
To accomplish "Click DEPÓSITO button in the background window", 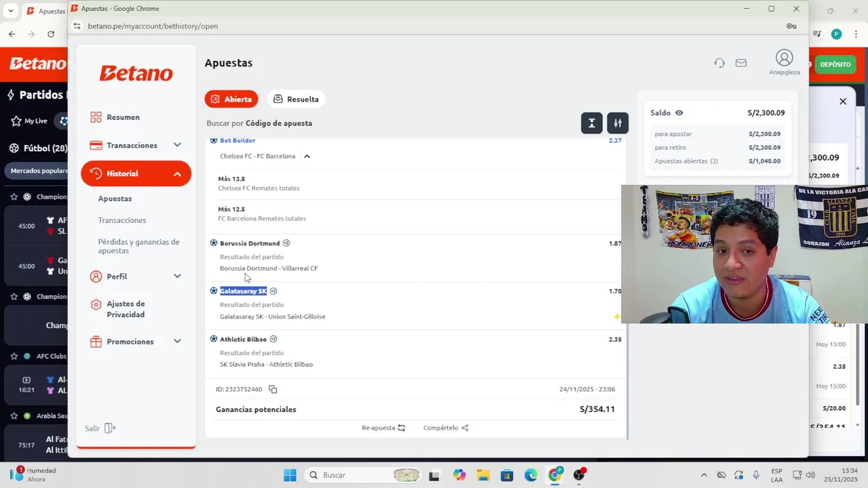I will point(835,64).
